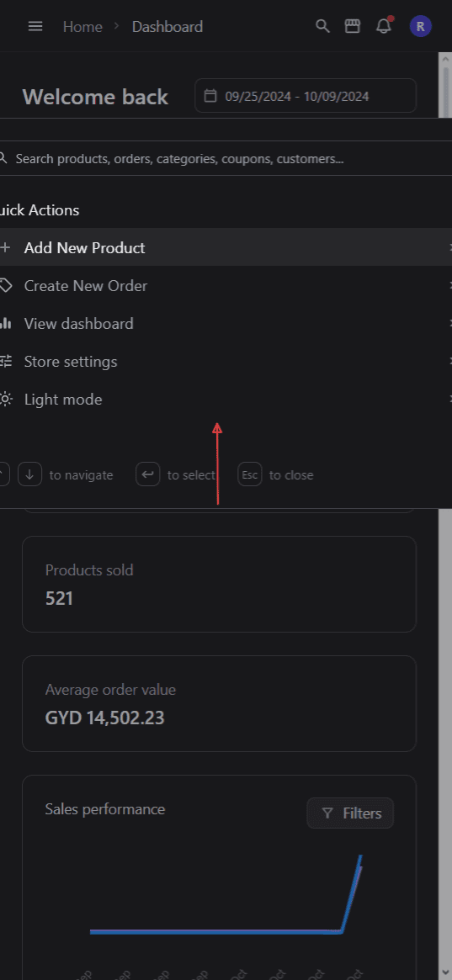Click the calendar icon in date range
The image size is (452, 980).
211,96
